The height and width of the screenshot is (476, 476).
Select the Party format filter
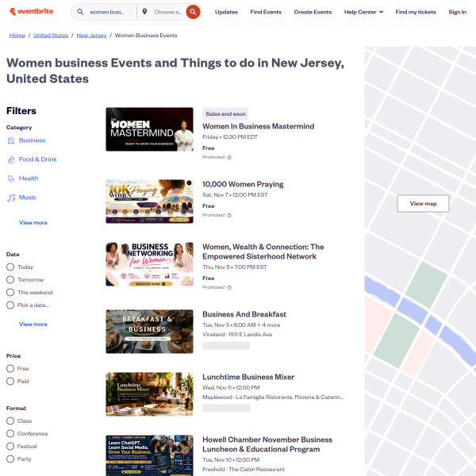10,459
